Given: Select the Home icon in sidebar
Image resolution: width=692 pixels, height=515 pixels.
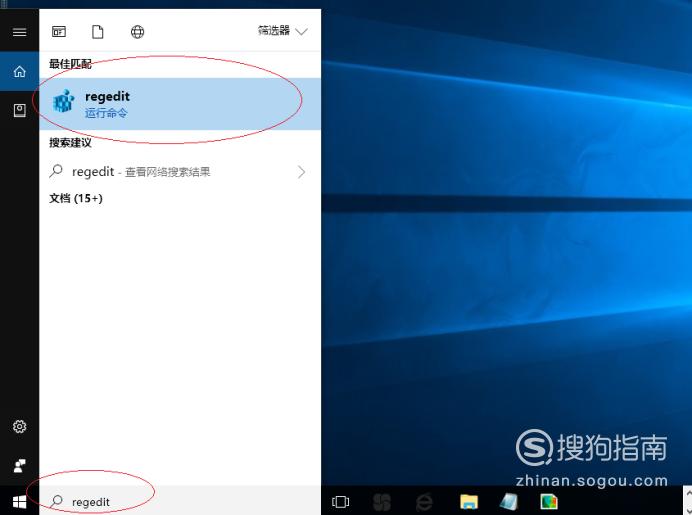Looking at the screenshot, I should pyautogui.click(x=19, y=71).
